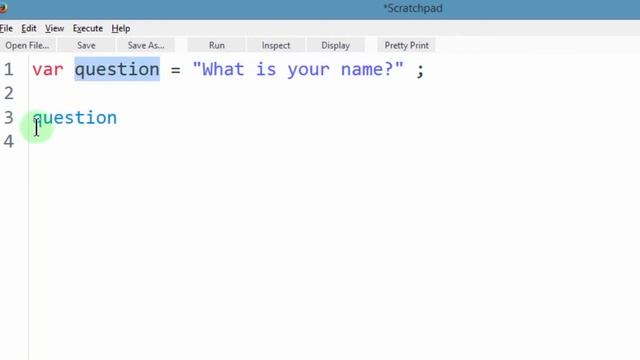Click the Inspect button
Viewport: 640px width, 360px height.
pos(276,45)
